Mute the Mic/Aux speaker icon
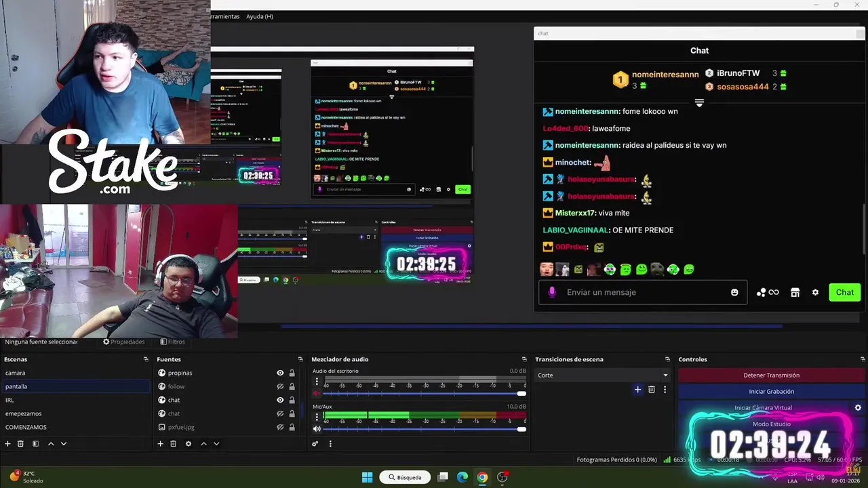Viewport: 868px width, 488px height. tap(316, 429)
